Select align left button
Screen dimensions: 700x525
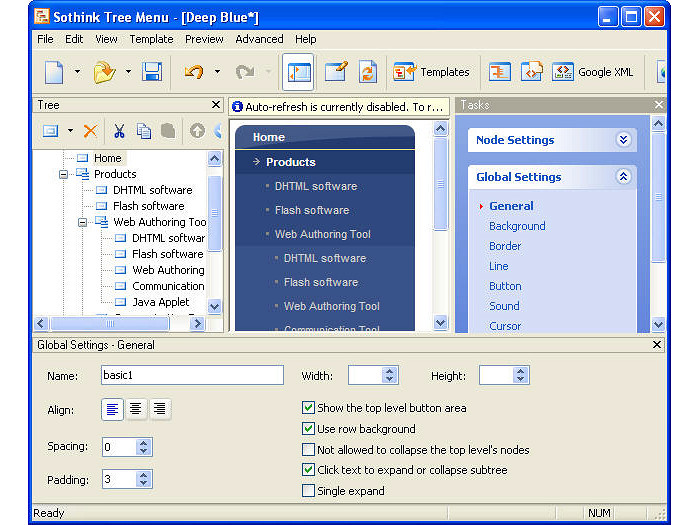(x=112, y=409)
